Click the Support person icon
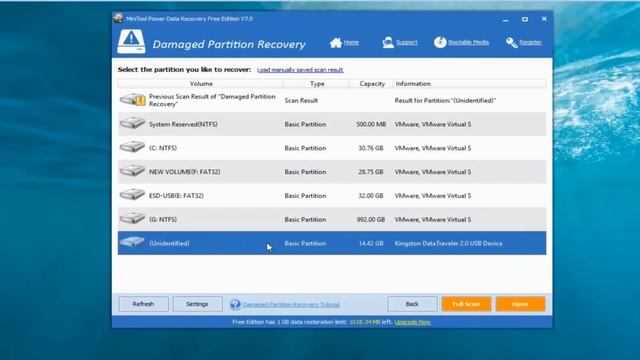Image resolution: width=640 pixels, height=360 pixels. point(388,42)
